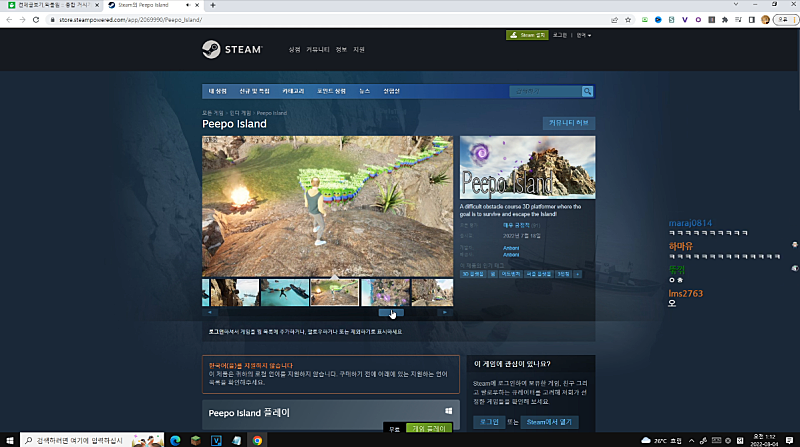Click the Antoni publisher link
The image size is (800, 447).
511,255
